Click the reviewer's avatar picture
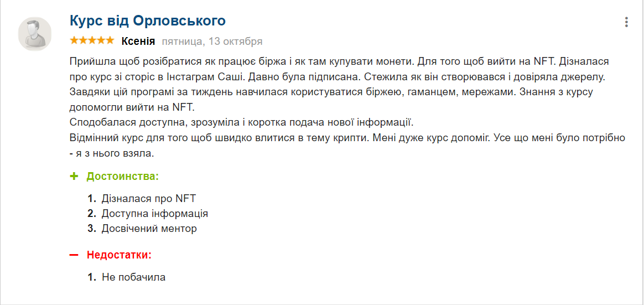Viewport: 644px width, 305px height. pyautogui.click(x=35, y=34)
